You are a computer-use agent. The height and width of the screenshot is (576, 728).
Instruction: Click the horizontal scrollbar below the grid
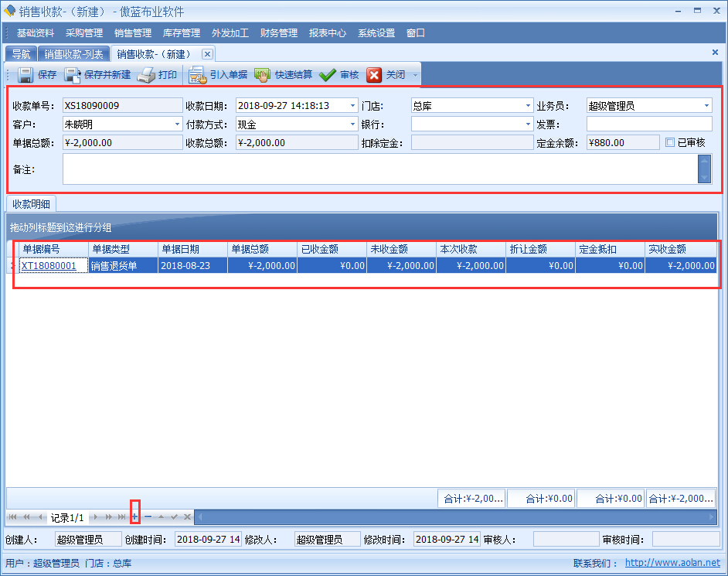point(456,516)
